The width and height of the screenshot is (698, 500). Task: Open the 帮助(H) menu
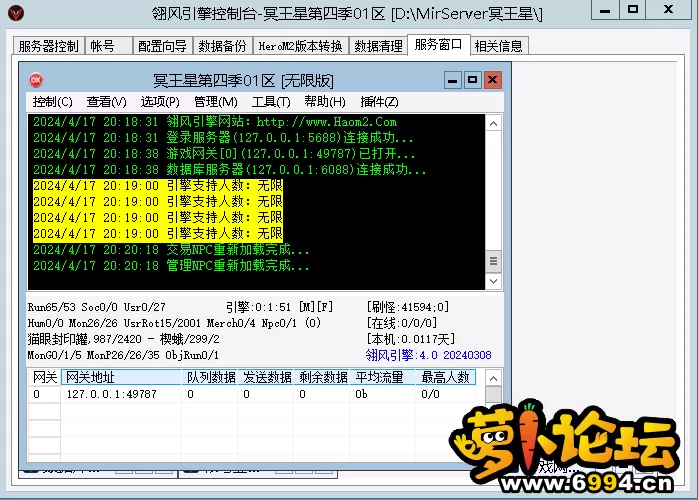(x=325, y=102)
